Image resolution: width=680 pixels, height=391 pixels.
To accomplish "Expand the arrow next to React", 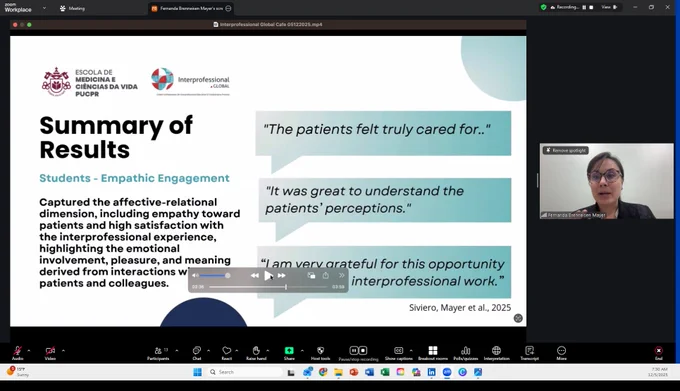I will click(x=236, y=350).
